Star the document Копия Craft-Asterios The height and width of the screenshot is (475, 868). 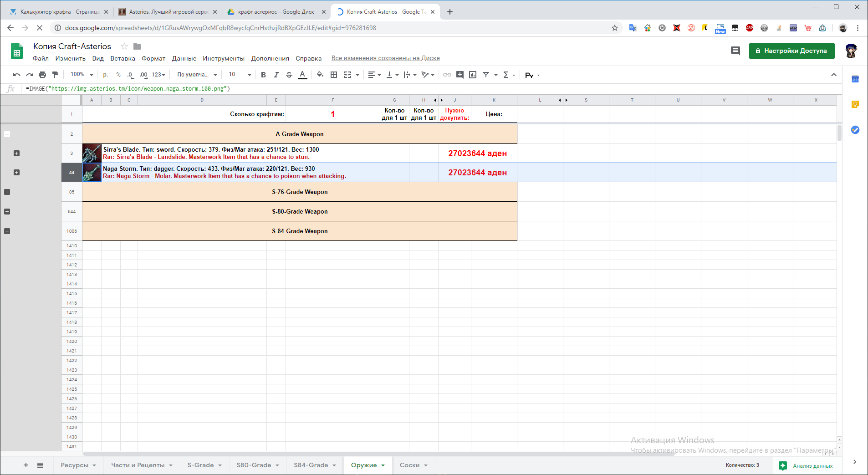[x=124, y=46]
